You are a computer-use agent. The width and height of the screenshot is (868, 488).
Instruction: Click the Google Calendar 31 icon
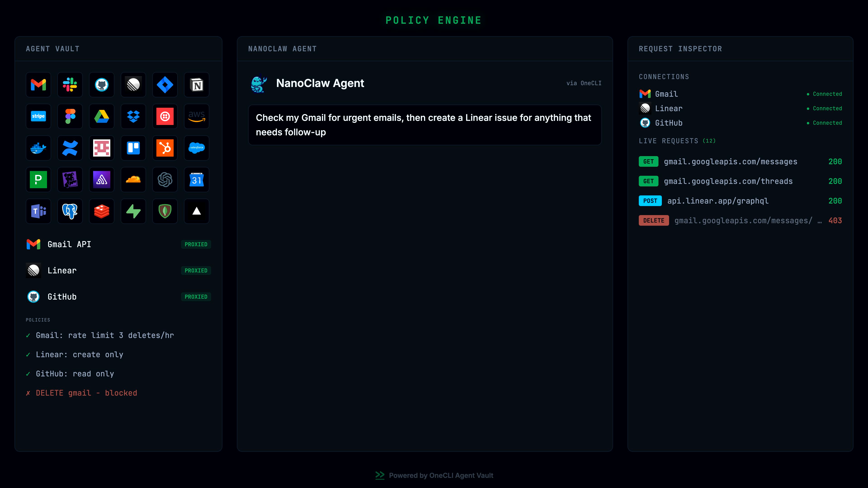197,180
